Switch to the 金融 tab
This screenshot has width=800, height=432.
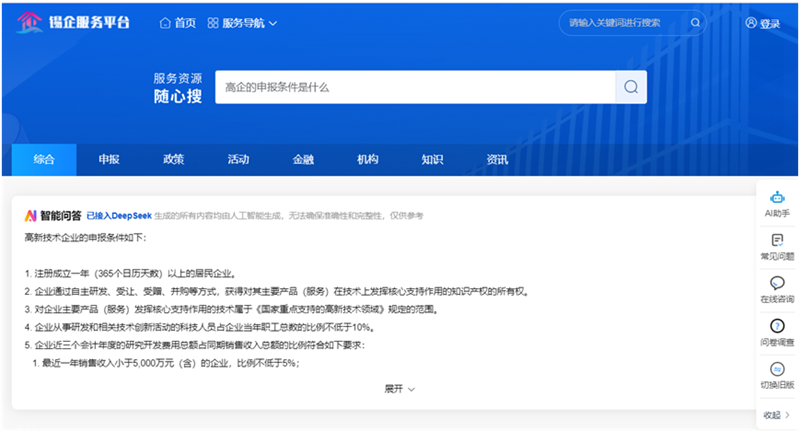click(303, 160)
